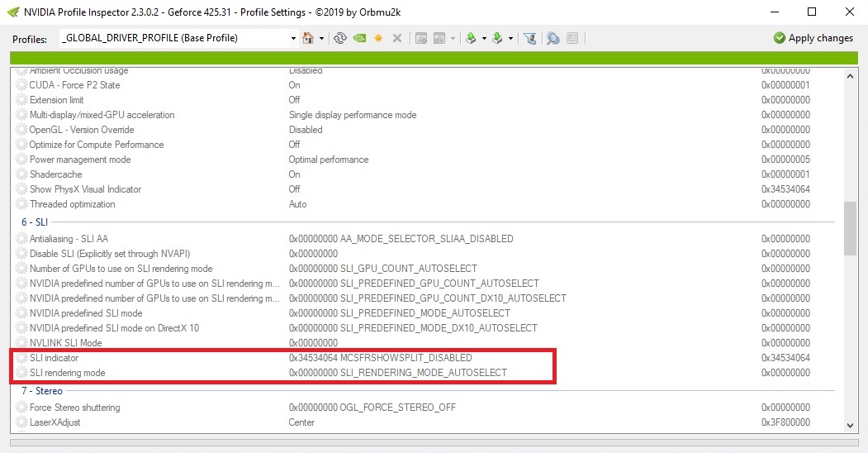Click the gear icon beside Power management mode
The height and width of the screenshot is (453, 868).
coord(21,160)
